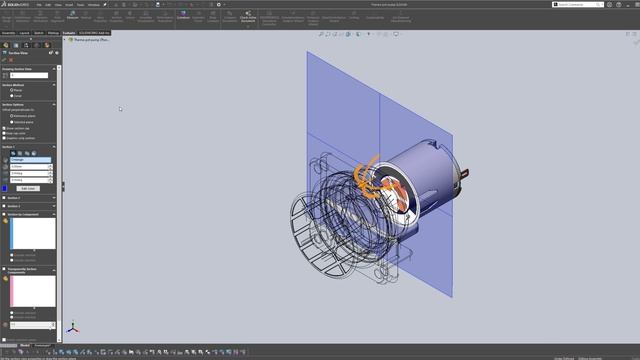Open the FeatureManager design tree tab icon
This screenshot has height=360, width=640.
(6, 45)
